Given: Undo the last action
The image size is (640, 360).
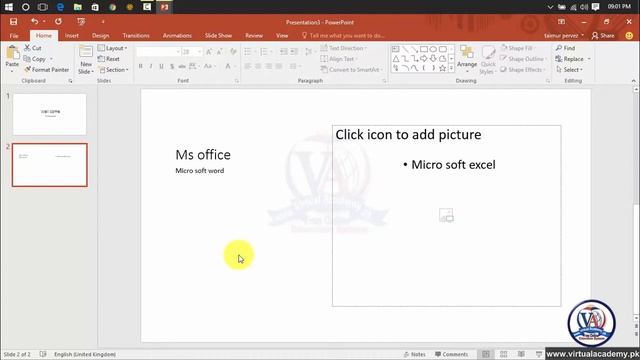Looking at the screenshot, I should [35, 22].
